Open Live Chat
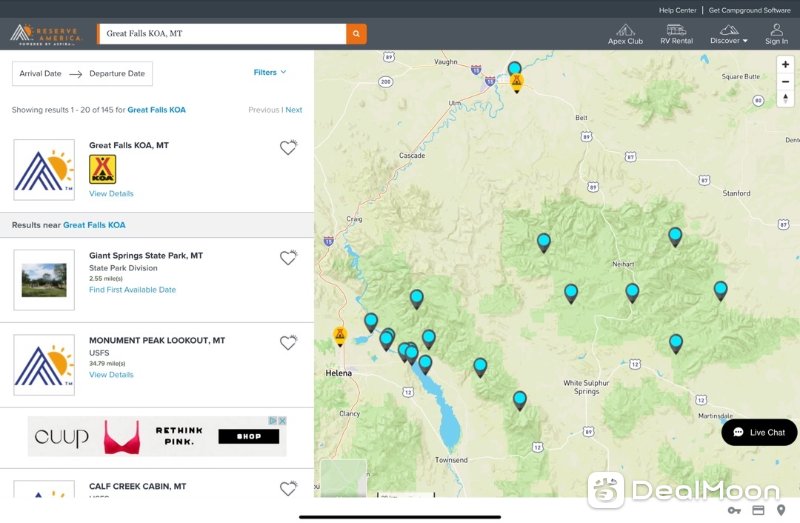 (759, 432)
